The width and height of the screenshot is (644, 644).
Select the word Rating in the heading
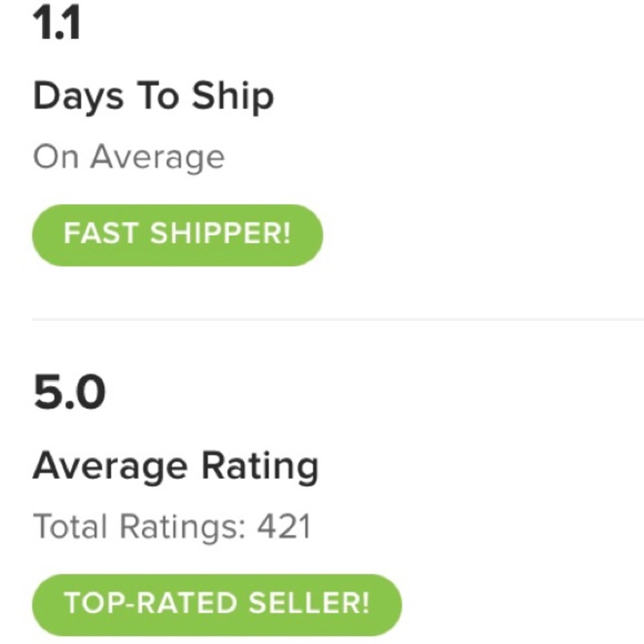[260, 466]
